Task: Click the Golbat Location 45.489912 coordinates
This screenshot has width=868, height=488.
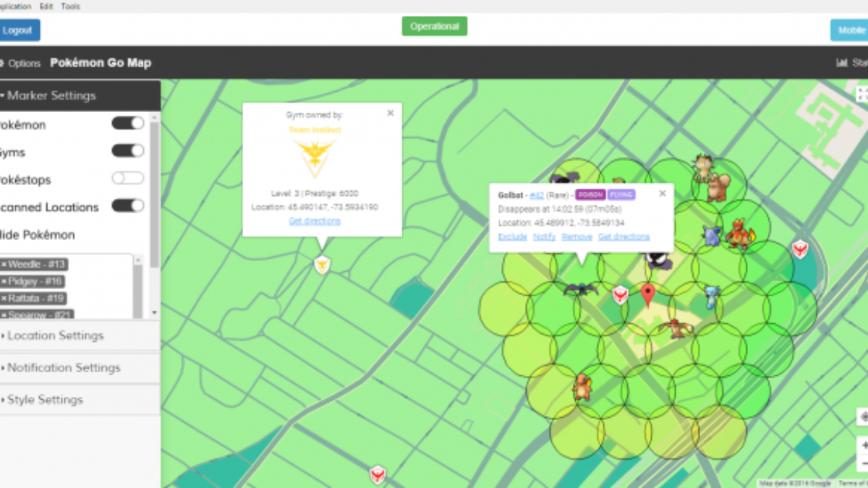Action: coord(561,223)
